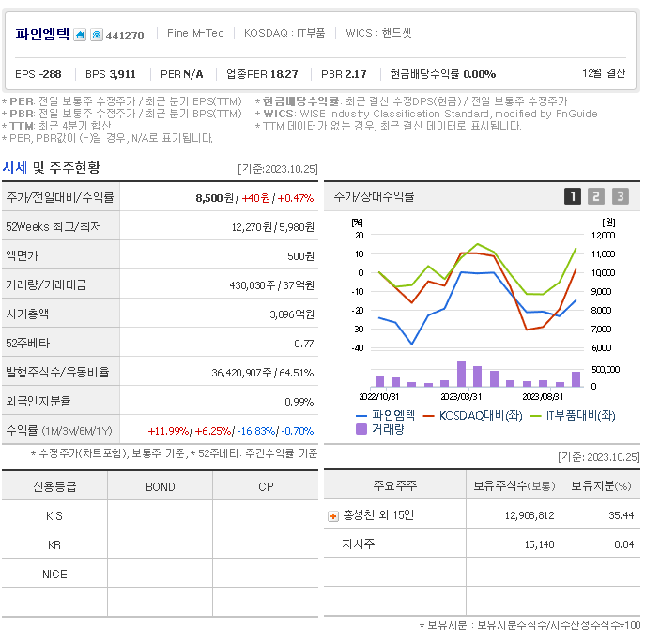This screenshot has height=644, width=645.
Task: Click the +11.99% one-month return value
Action: point(168,431)
